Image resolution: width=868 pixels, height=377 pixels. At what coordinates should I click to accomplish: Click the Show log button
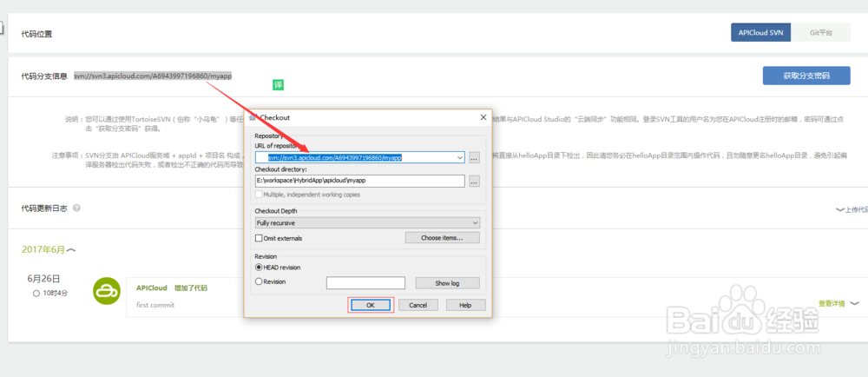coord(447,283)
